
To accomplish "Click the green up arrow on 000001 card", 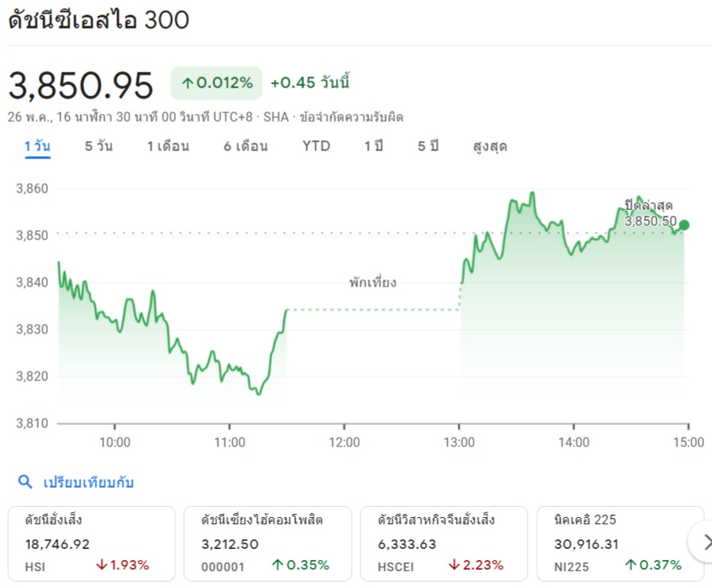I will coord(278,566).
